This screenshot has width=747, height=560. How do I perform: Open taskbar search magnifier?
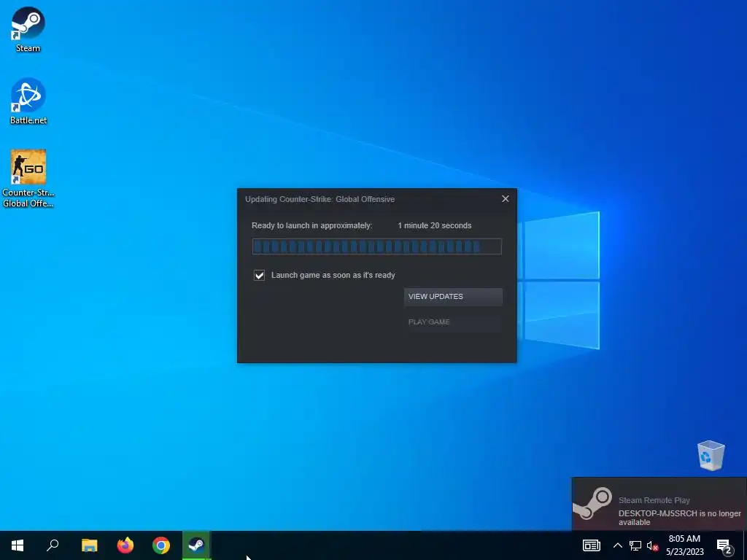click(x=53, y=545)
